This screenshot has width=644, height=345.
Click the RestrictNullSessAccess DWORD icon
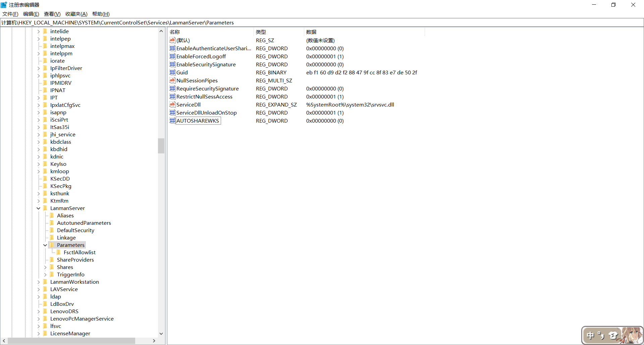(x=172, y=96)
